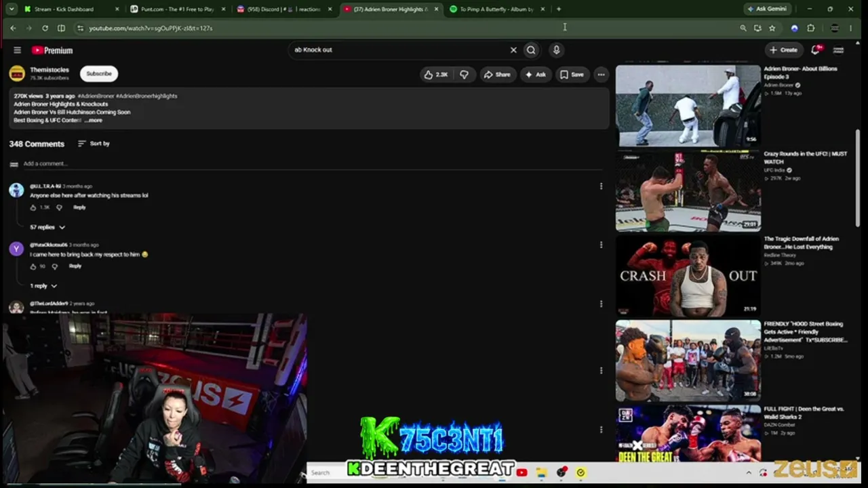Go back in browser history
Image resolution: width=868 pixels, height=488 pixels.
(x=13, y=28)
